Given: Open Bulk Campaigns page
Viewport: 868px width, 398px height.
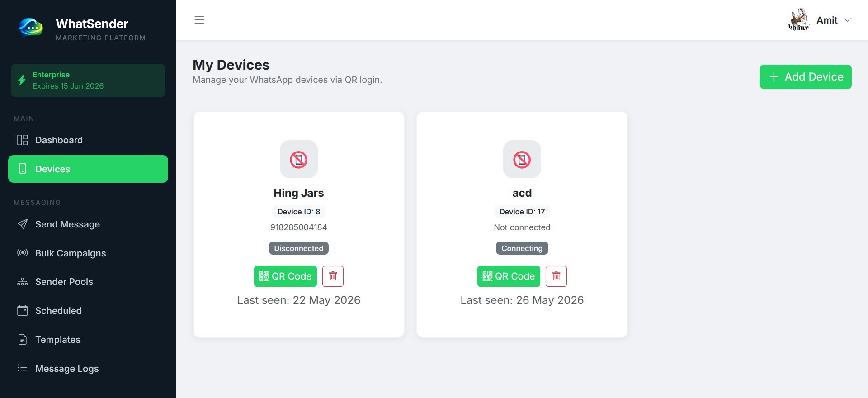Looking at the screenshot, I should coord(88,253).
